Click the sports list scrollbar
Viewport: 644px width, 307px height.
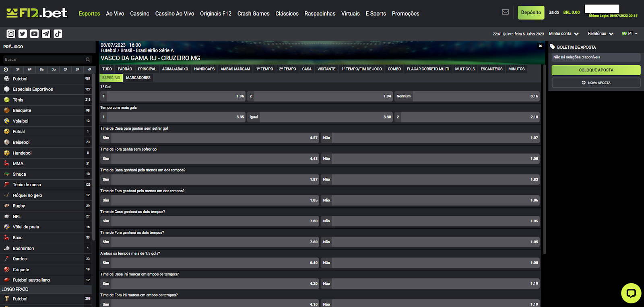tap(93, 157)
